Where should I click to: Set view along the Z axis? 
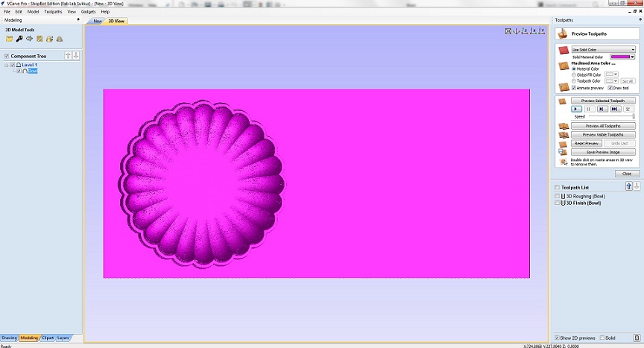(x=525, y=31)
